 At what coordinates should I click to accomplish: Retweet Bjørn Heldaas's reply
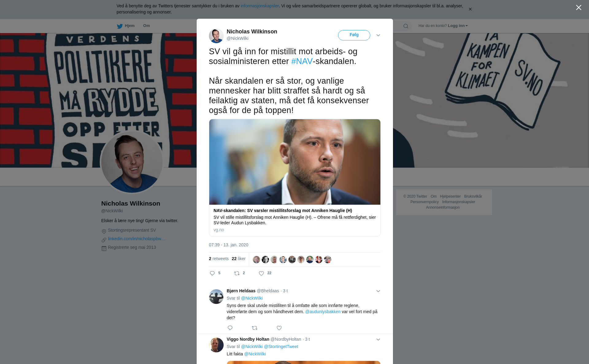[x=255, y=328]
